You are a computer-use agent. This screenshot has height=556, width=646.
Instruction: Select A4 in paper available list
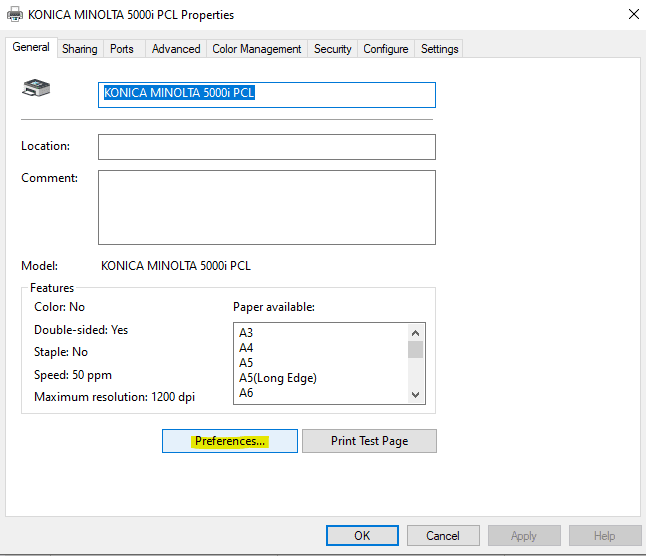tap(246, 348)
